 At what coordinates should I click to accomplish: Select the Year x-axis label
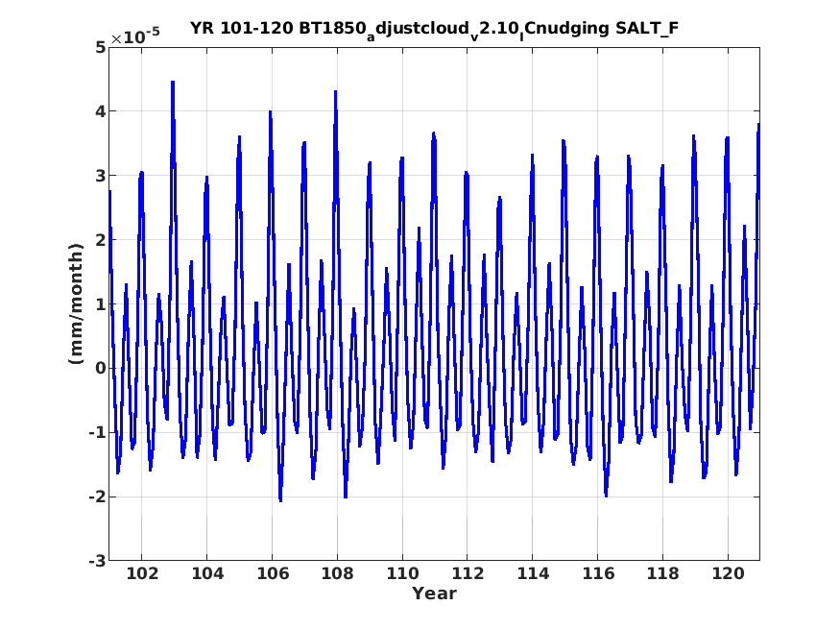(434, 594)
